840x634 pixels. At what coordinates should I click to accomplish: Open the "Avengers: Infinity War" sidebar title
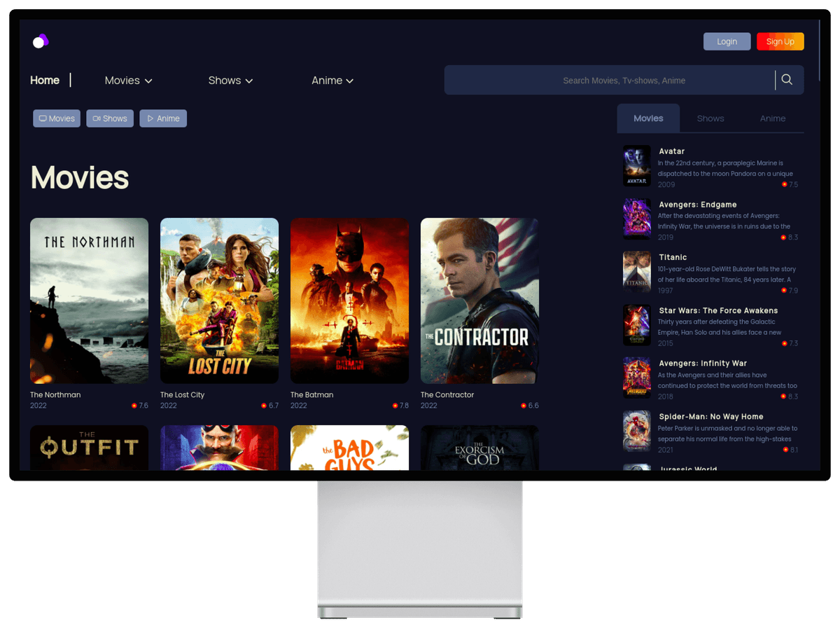(703, 364)
